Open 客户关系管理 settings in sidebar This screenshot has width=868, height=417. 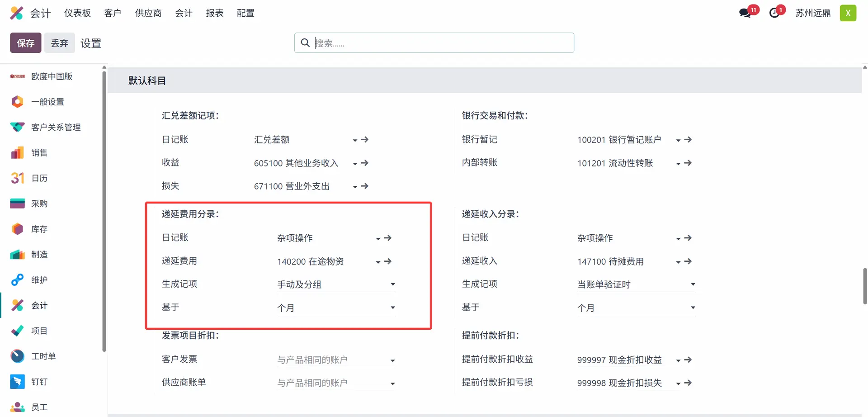click(56, 128)
